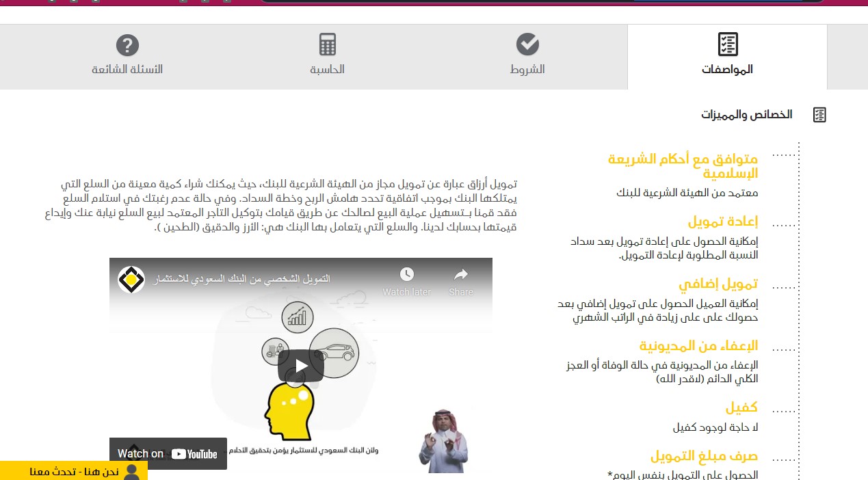Image resolution: width=868 pixels, height=480 pixels.
Task: Open the الحاسبة calculator tab
Action: 328,57
